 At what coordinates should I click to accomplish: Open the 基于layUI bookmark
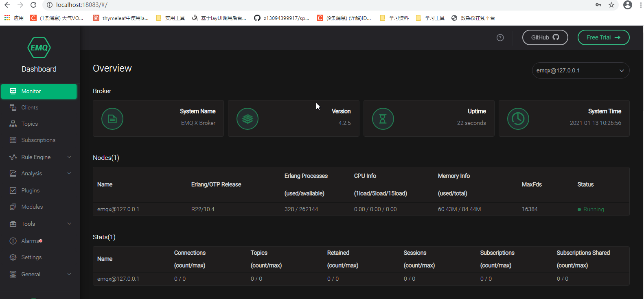point(219,18)
